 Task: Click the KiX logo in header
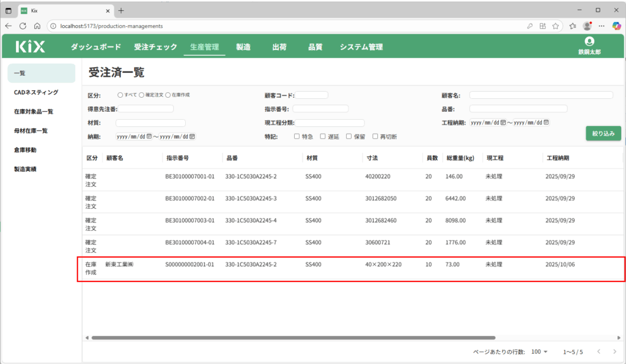click(x=30, y=46)
